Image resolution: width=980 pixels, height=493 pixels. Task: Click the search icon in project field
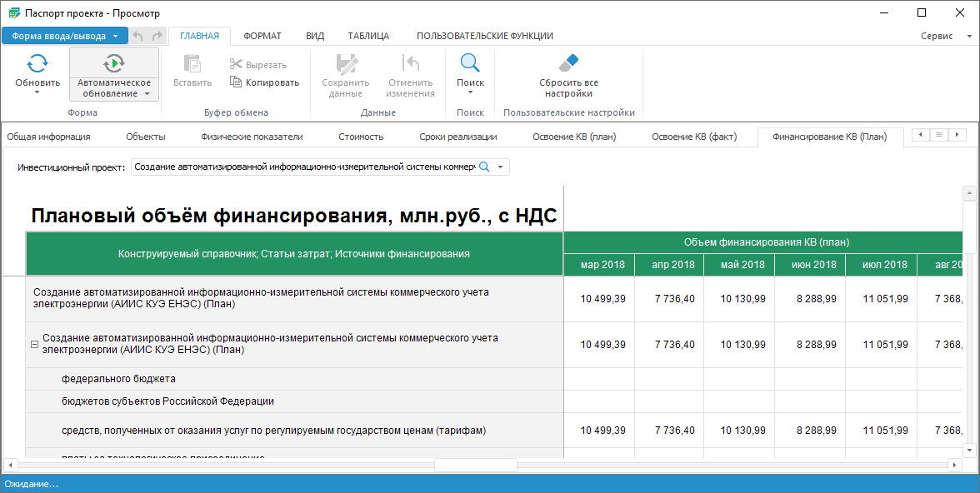pos(483,167)
